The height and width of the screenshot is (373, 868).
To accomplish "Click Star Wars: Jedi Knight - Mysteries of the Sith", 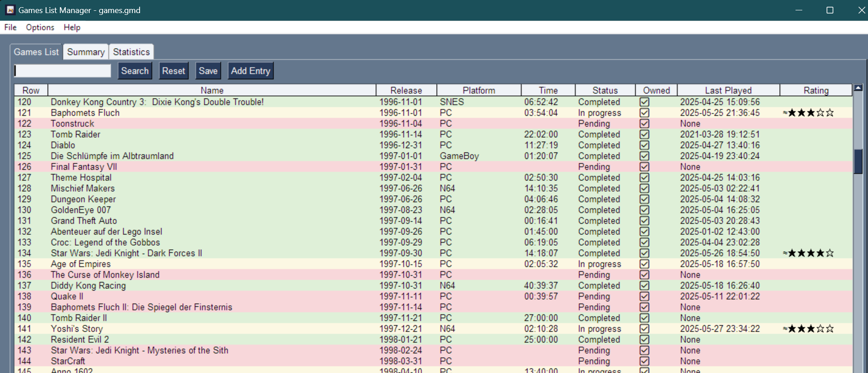I will [140, 351].
